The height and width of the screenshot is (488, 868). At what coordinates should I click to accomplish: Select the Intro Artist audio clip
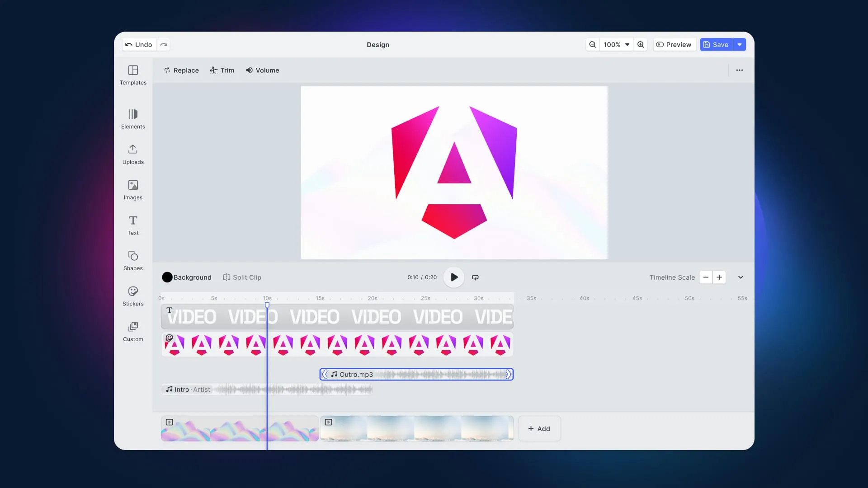[267, 389]
